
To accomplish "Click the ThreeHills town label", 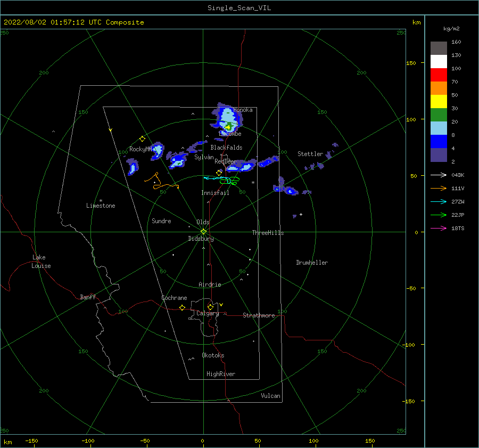I will pyautogui.click(x=268, y=233).
